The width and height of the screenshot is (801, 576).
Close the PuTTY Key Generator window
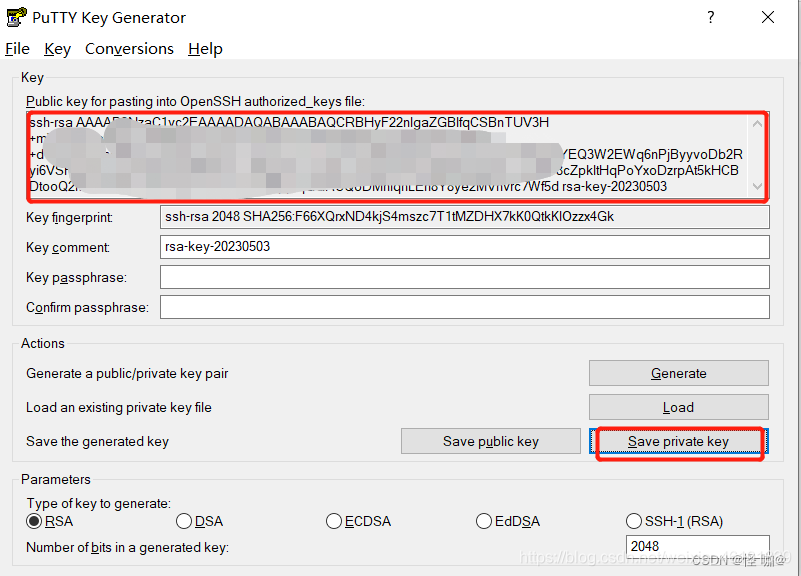[x=768, y=17]
